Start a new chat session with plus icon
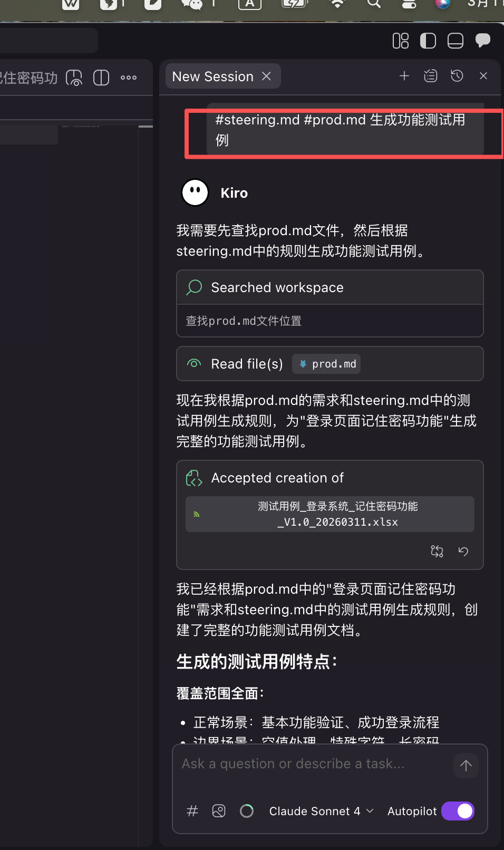Viewport: 504px width, 850px height. pos(404,76)
